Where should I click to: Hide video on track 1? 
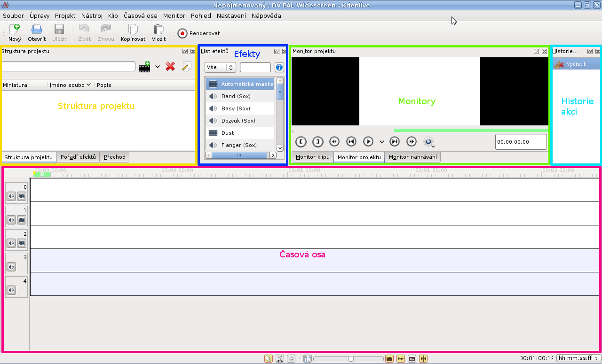click(x=22, y=219)
